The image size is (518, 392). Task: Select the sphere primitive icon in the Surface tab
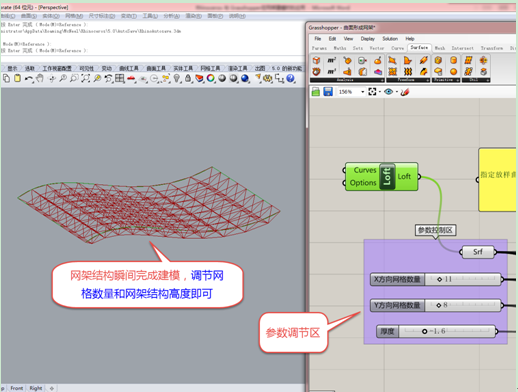453,71
